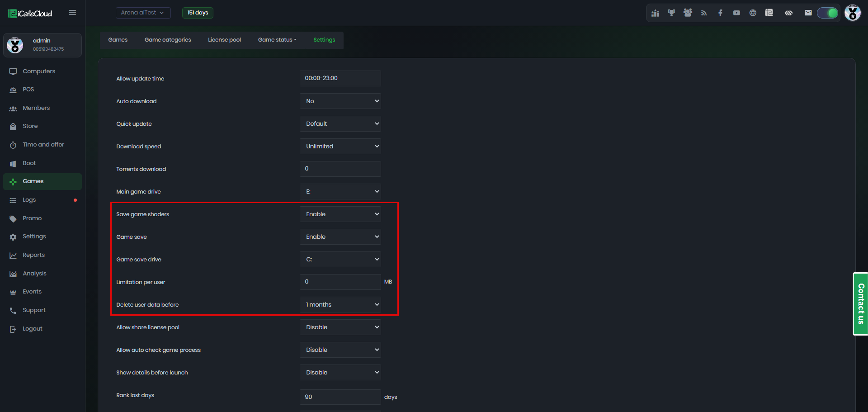This screenshot has height=412, width=868.
Task: Click the trophy icon in top toolbar
Action: [x=671, y=13]
